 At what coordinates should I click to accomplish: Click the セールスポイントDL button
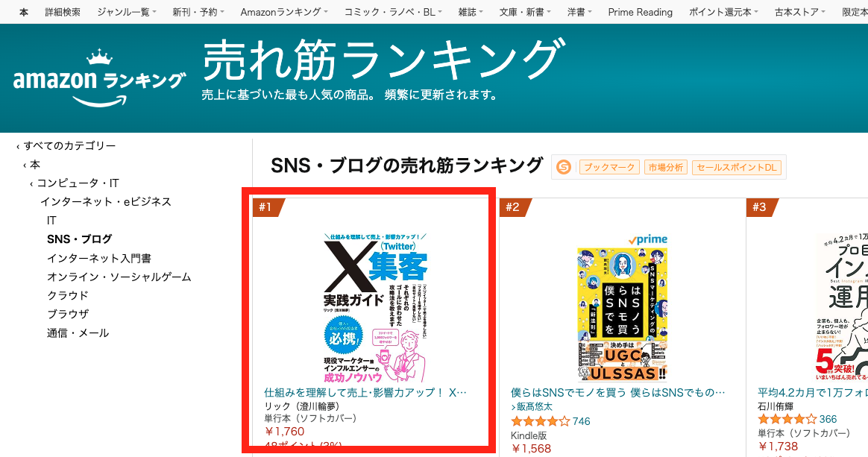tap(737, 167)
